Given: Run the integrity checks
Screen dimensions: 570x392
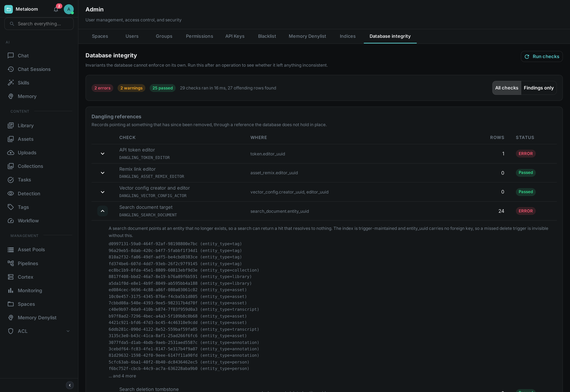Looking at the screenshot, I should (x=542, y=56).
